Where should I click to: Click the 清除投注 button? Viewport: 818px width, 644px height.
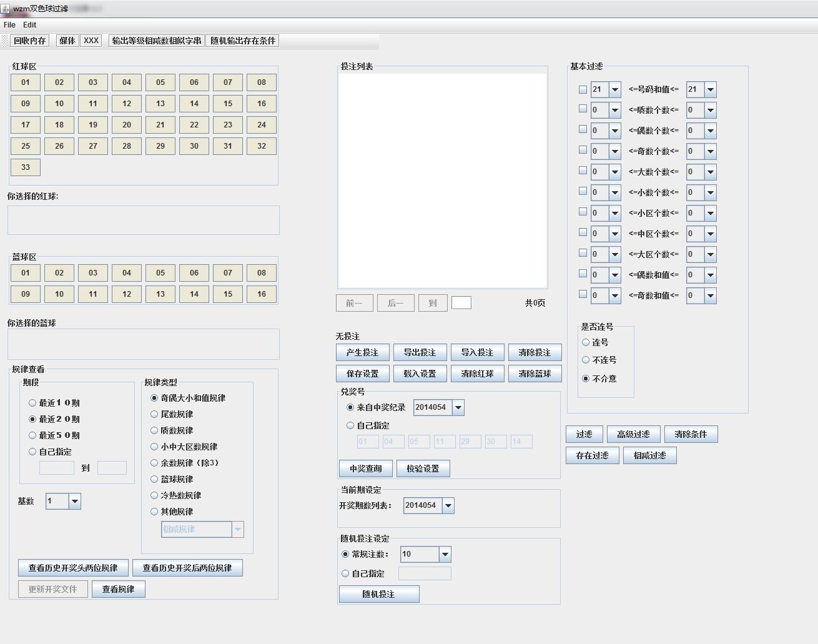click(x=535, y=352)
